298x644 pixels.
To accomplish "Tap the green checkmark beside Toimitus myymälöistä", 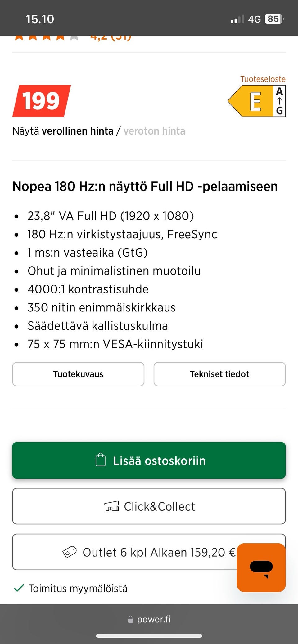I will (19, 588).
